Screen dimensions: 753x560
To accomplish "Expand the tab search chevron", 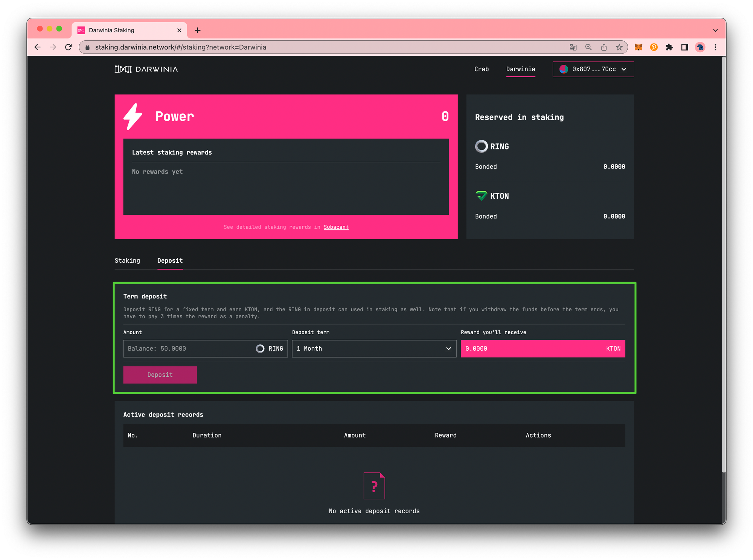I will pyautogui.click(x=715, y=30).
